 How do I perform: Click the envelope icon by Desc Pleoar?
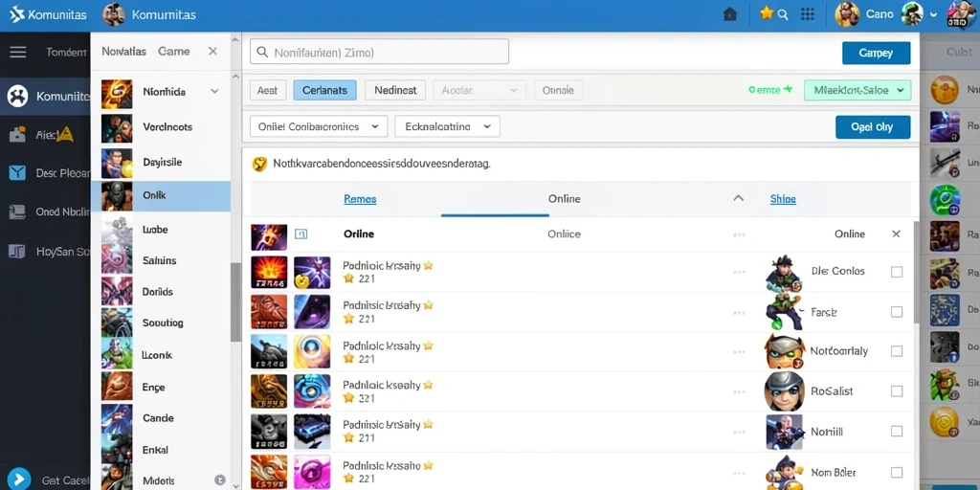point(17,173)
